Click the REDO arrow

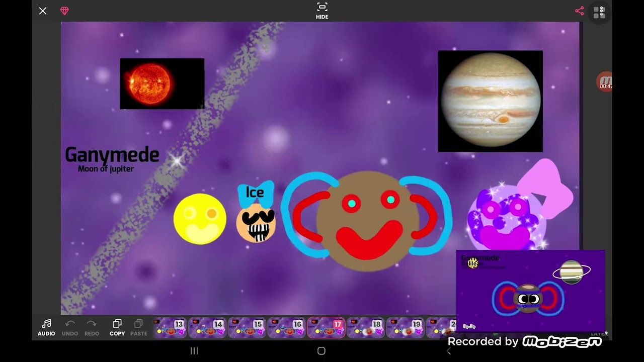pos(92,327)
